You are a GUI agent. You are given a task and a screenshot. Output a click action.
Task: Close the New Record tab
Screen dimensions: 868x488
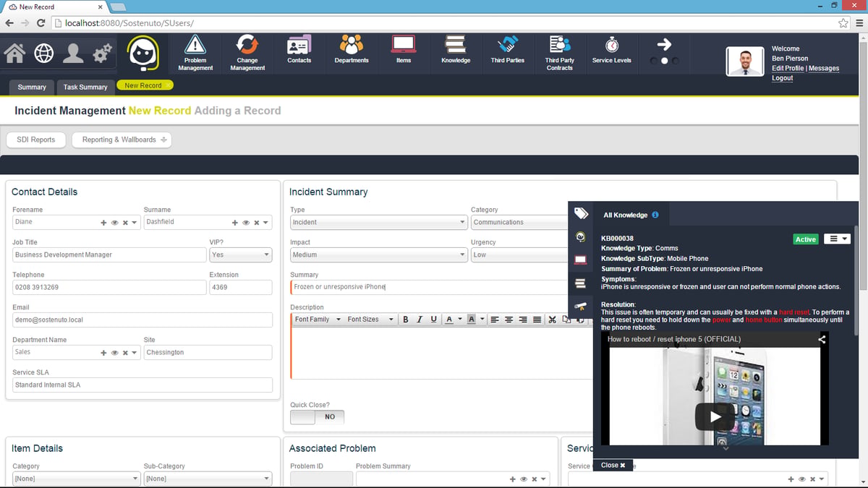pyautogui.click(x=168, y=85)
